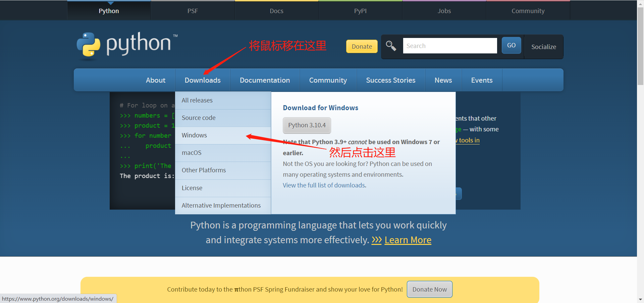Open the Documentation navigation menu
This screenshot has height=303, width=644.
coord(265,80)
